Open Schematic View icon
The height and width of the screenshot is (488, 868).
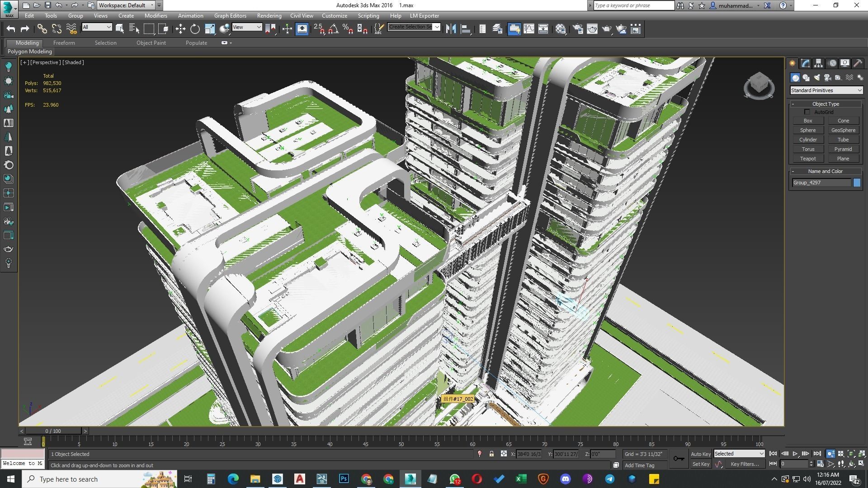click(543, 29)
